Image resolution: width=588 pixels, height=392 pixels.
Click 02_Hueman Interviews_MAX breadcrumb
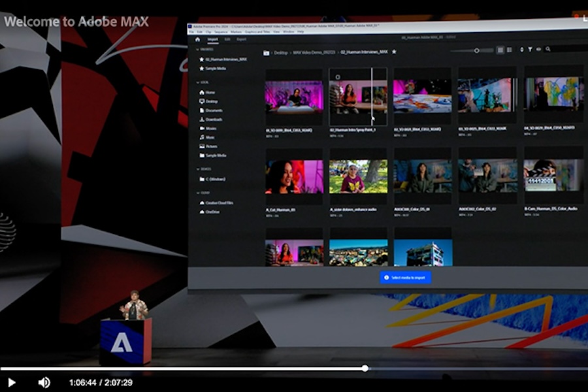pyautogui.click(x=364, y=52)
